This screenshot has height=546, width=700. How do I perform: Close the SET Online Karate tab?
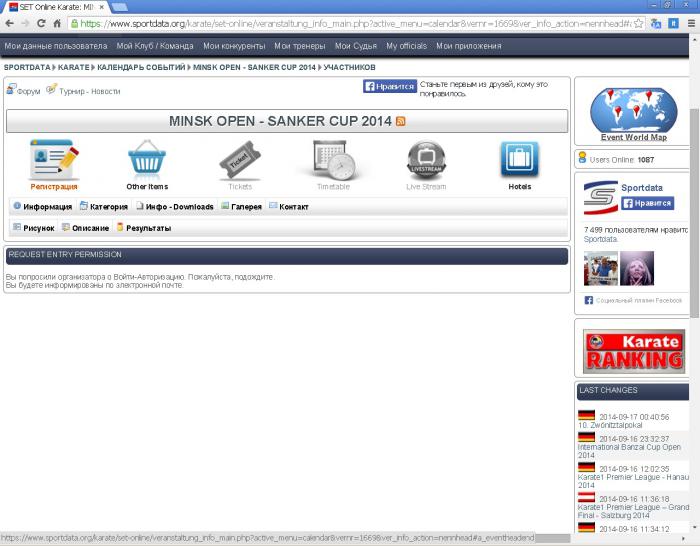coord(102,7)
